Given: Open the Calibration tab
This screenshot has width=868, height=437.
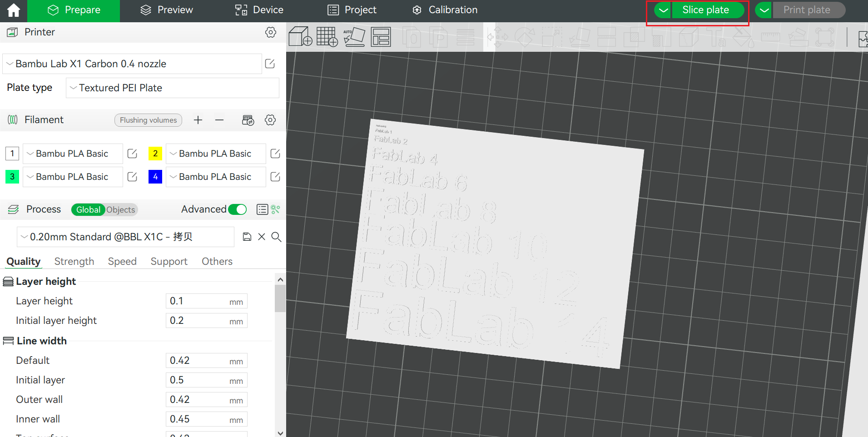Looking at the screenshot, I should (445, 10).
